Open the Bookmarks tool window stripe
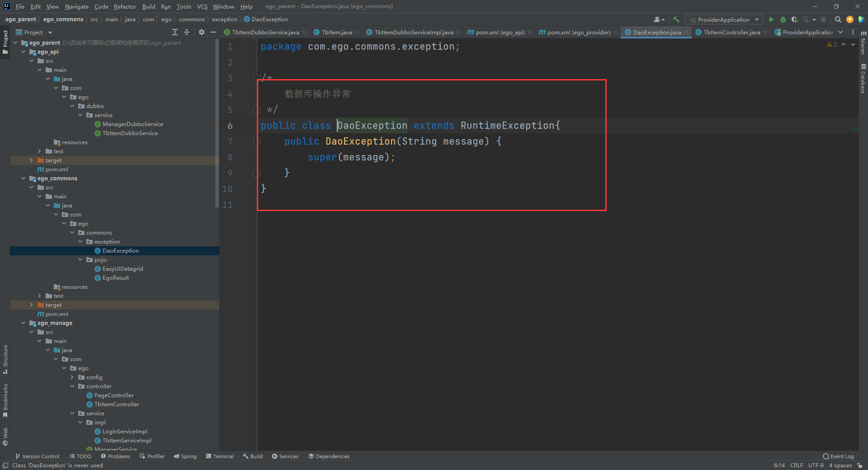This screenshot has width=868, height=470. (5, 400)
